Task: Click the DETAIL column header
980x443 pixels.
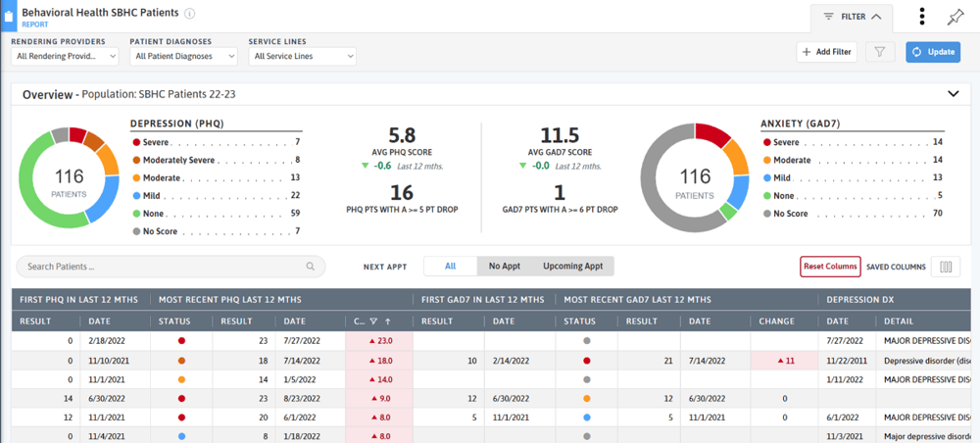Action: [x=898, y=321]
